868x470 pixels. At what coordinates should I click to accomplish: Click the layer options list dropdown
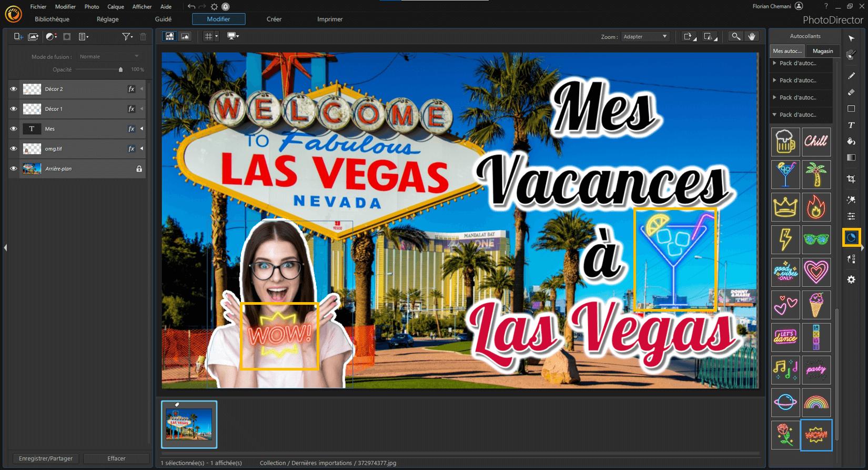pos(83,36)
